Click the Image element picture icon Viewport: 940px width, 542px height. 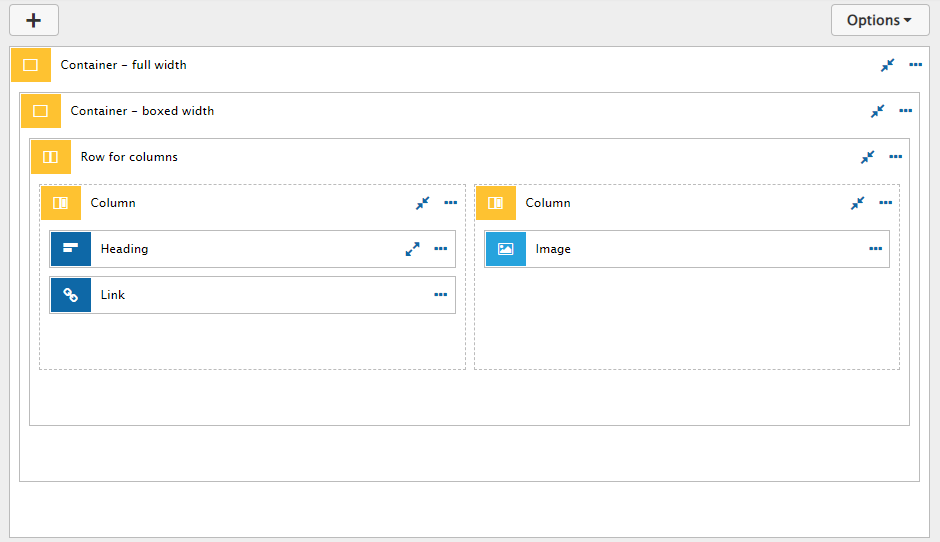point(505,249)
